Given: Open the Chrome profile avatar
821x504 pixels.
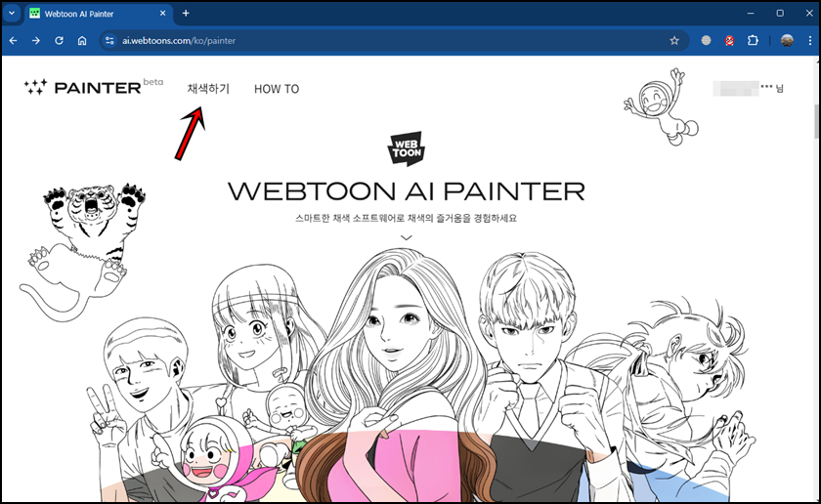Looking at the screenshot, I should click(x=787, y=40).
